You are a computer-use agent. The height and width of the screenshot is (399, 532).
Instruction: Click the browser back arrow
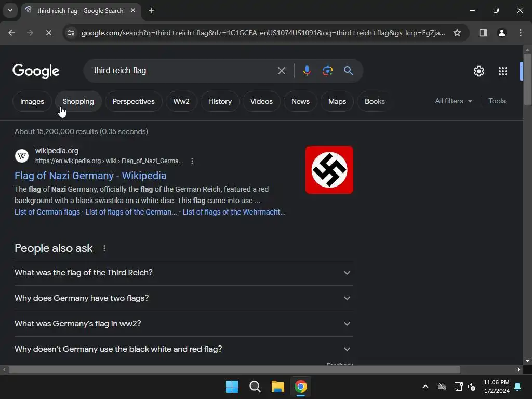coord(11,33)
